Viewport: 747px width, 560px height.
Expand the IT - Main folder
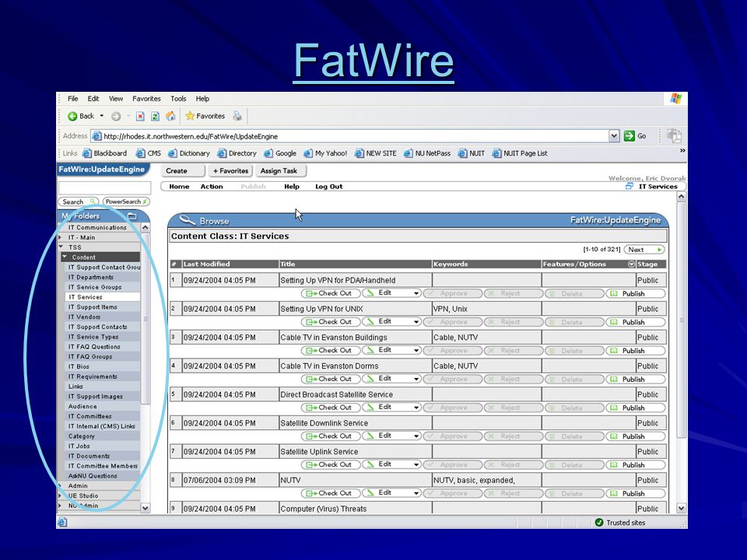(60, 237)
